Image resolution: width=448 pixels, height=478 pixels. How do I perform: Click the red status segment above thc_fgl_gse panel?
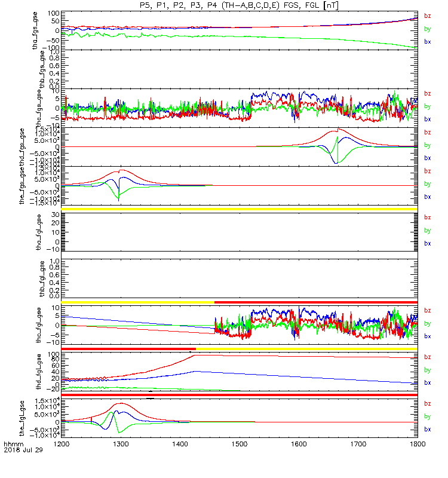(316, 302)
